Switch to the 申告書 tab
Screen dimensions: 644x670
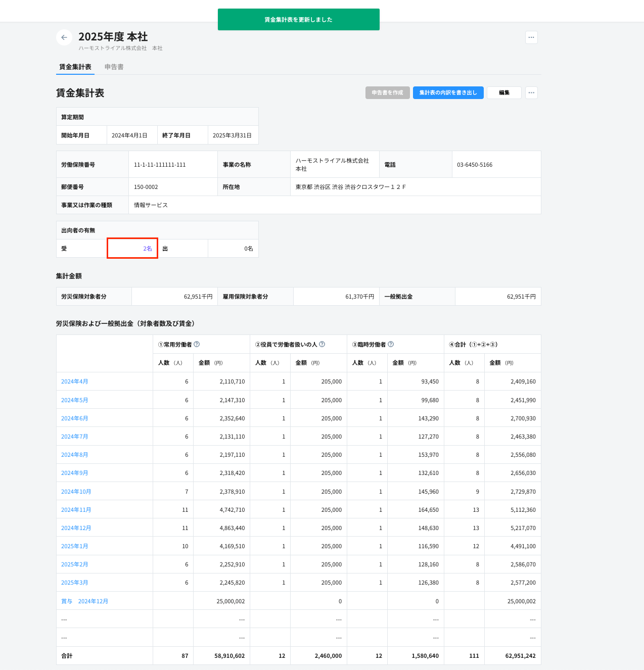pos(114,67)
